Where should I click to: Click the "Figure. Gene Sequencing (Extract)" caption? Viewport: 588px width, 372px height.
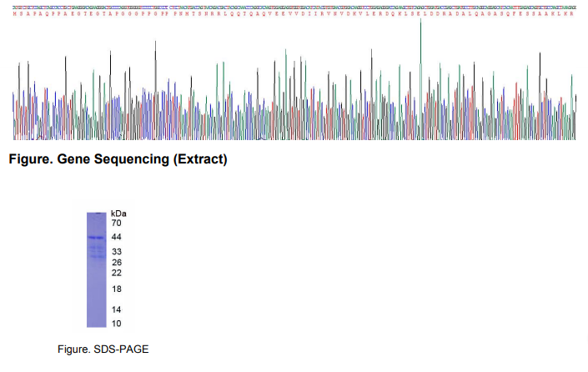(x=118, y=159)
